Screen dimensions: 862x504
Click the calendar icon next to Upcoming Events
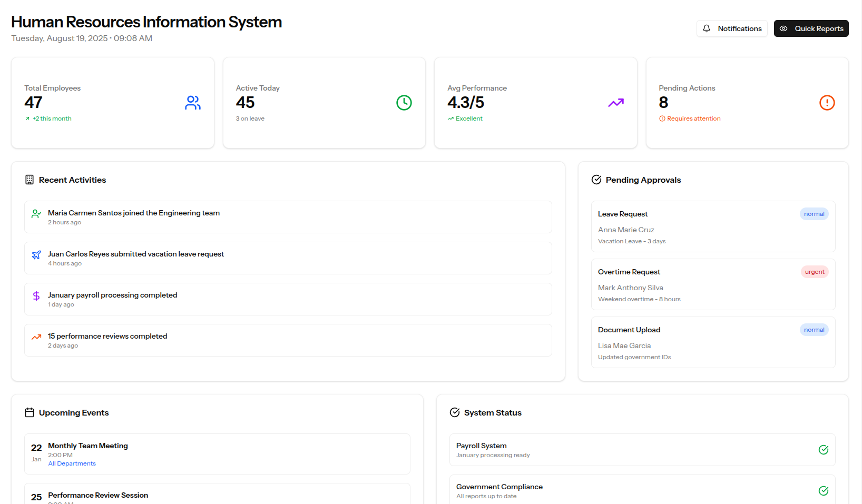click(x=30, y=412)
